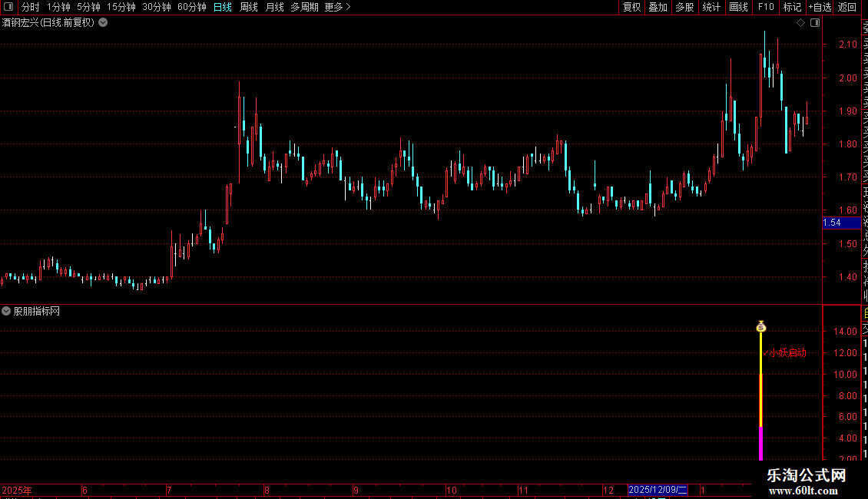Select the 5分钟 period
The image size is (868, 499).
88,7
